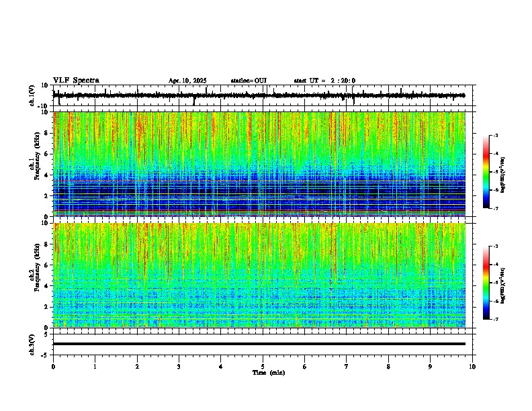Click the "4" tick on the Time axis
The height and width of the screenshot is (411, 532).
[x=221, y=367]
